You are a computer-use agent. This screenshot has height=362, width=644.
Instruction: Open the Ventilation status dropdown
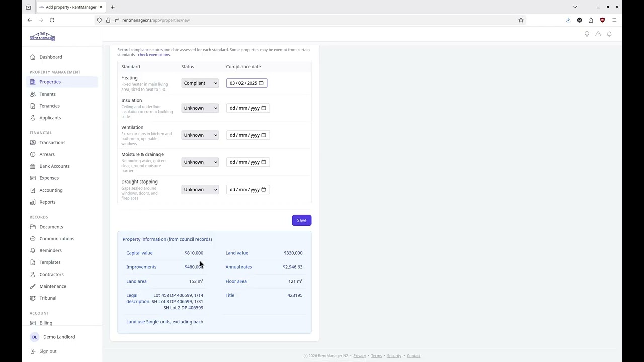click(x=200, y=135)
